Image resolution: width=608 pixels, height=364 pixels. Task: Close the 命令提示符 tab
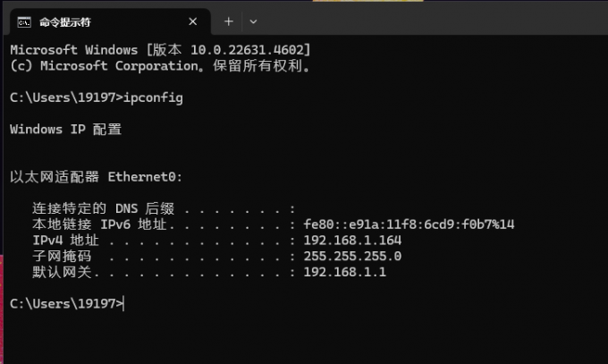[193, 21]
